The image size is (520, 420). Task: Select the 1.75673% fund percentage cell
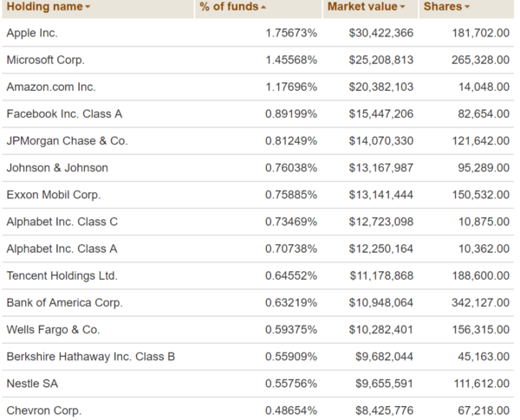(291, 33)
